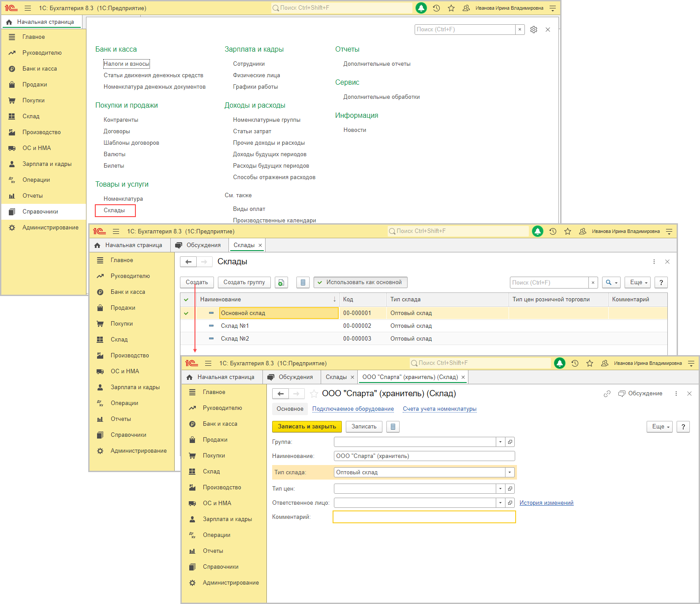
Task: Add ООО Спарта form to favorites star
Action: click(314, 394)
